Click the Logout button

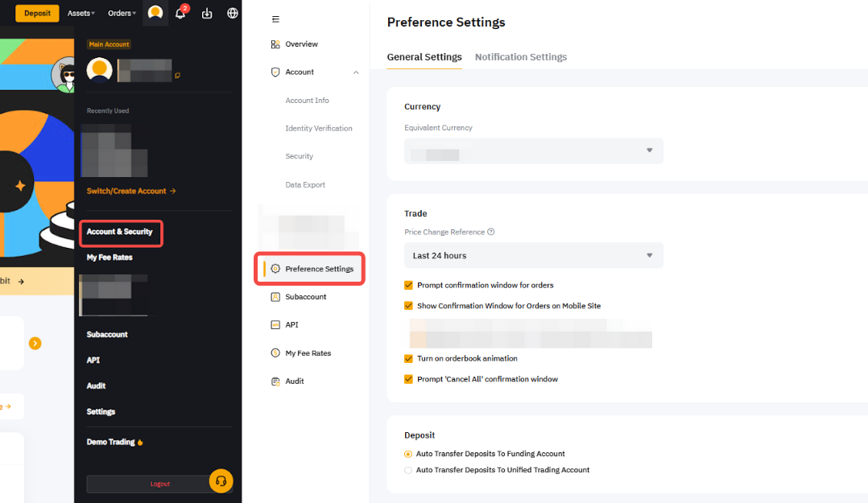coord(160,484)
